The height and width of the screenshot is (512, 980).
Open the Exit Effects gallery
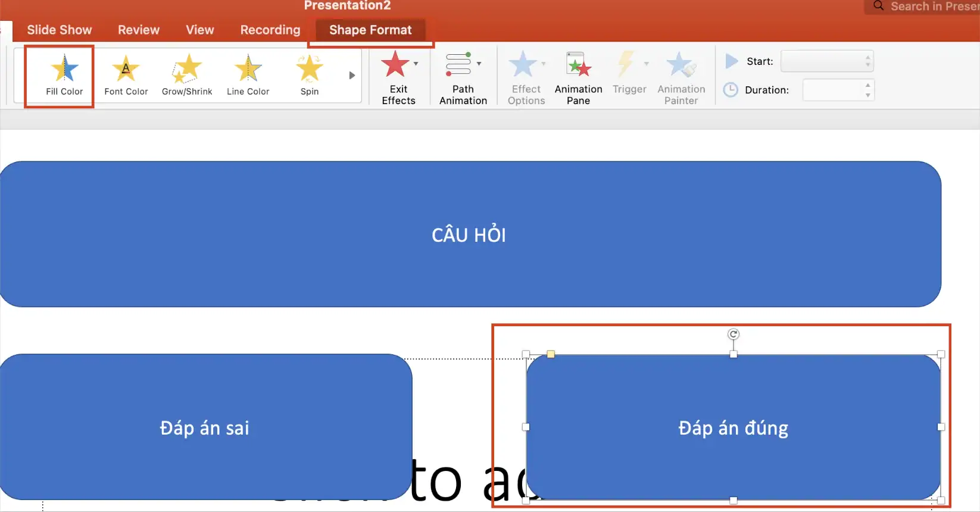(398, 77)
